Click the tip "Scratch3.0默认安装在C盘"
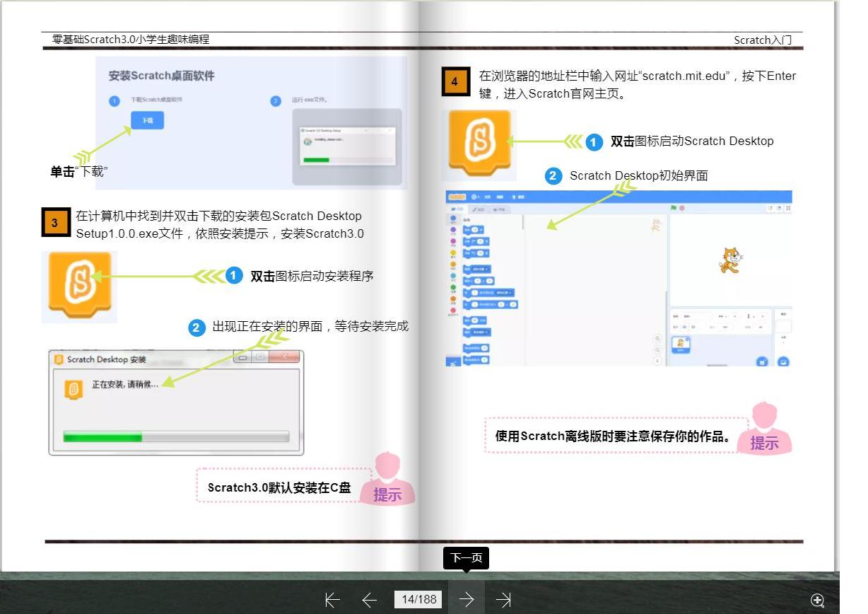The image size is (868, 614). [x=279, y=487]
